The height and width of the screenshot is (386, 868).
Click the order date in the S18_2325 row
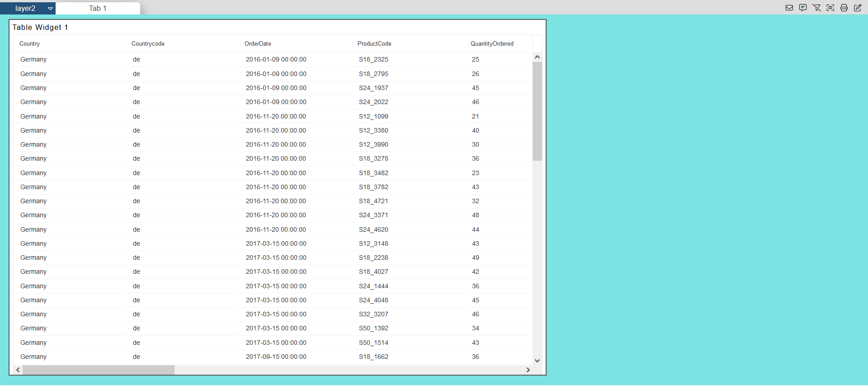[276, 59]
